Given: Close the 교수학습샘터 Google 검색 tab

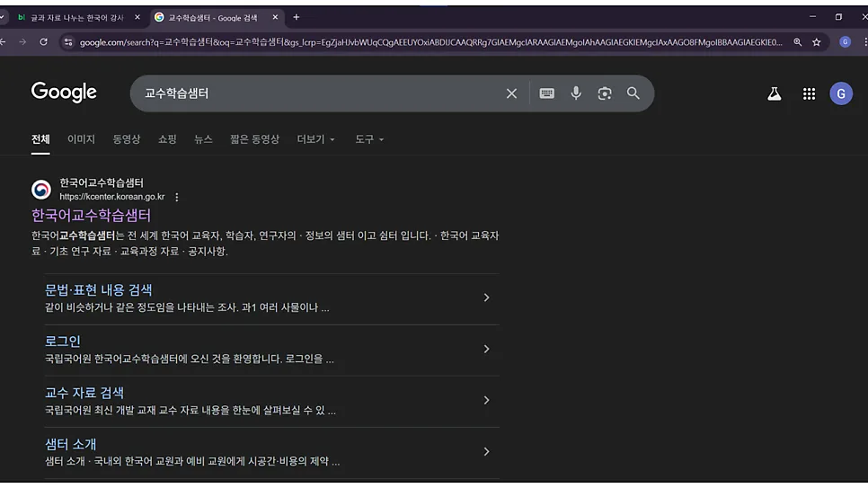Looking at the screenshot, I should coord(275,17).
